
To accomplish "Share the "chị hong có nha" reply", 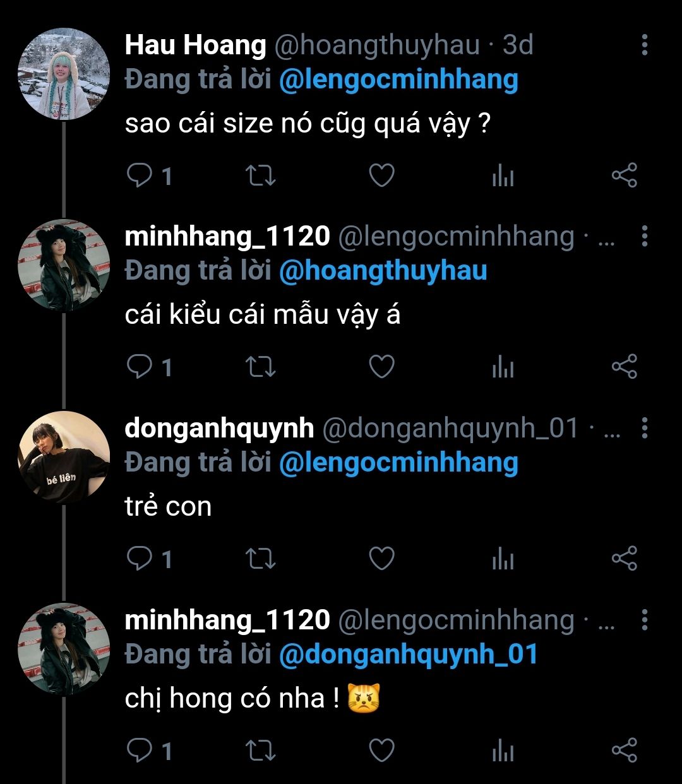I will coord(624,751).
